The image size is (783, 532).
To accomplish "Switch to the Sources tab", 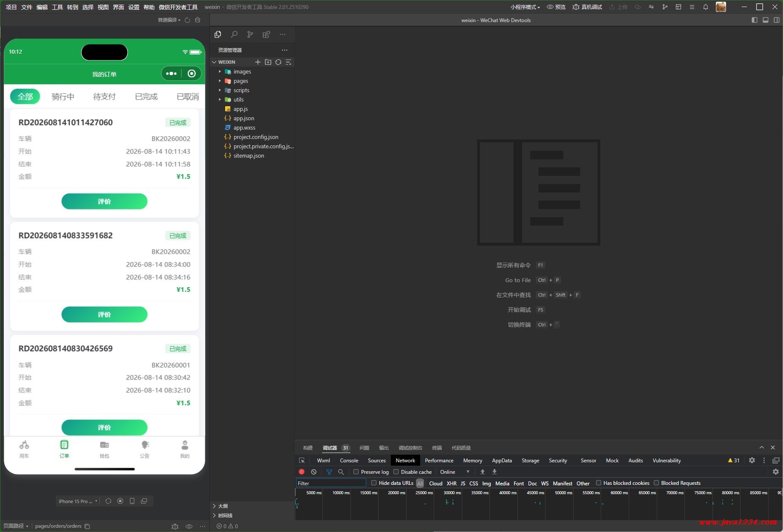I will click(376, 460).
